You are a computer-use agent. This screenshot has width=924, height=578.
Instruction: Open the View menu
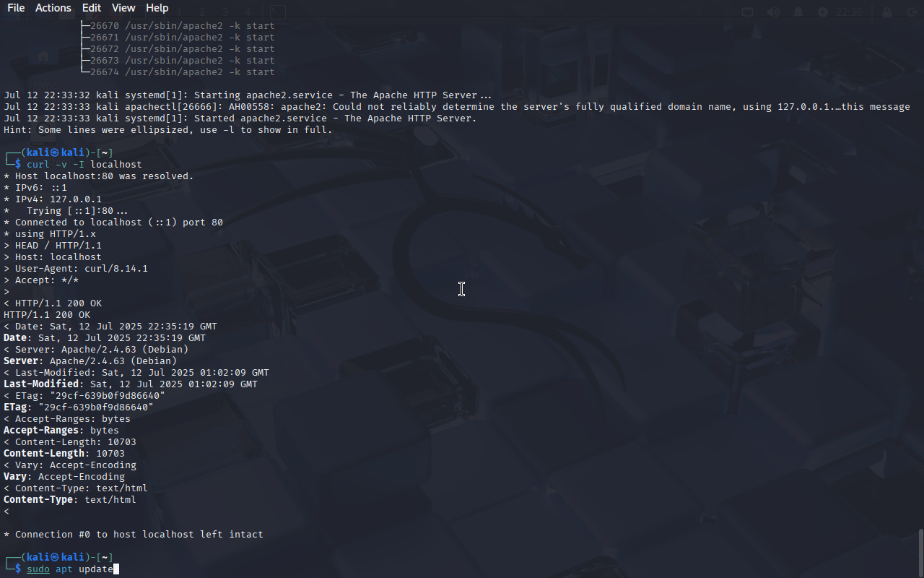[123, 8]
